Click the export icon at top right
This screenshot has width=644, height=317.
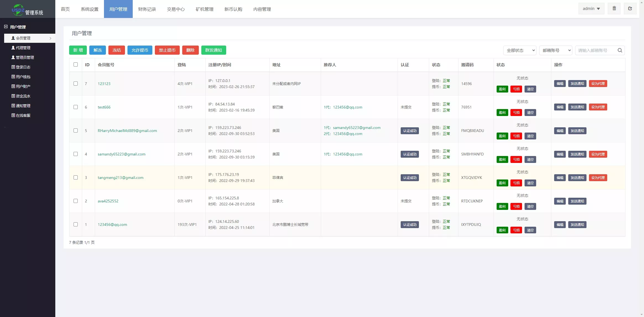pyautogui.click(x=630, y=8)
